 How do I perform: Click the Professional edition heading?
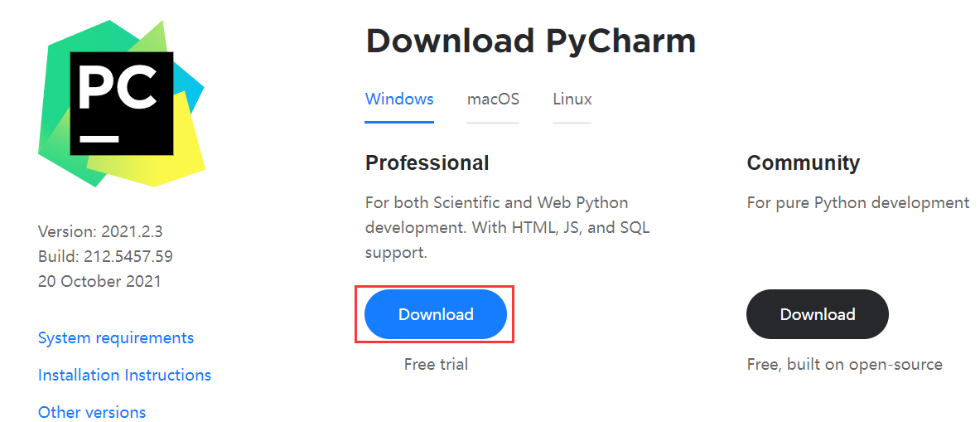pyautogui.click(x=427, y=162)
